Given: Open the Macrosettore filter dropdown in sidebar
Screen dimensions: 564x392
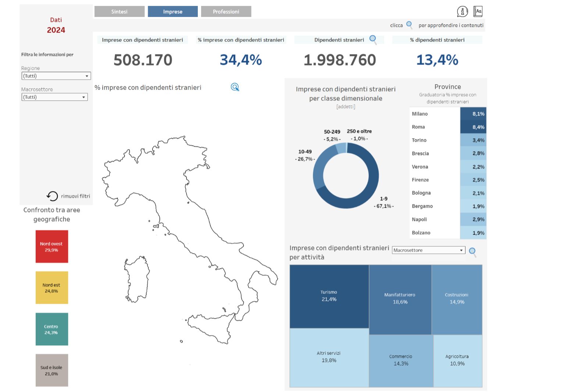Looking at the screenshot, I should click(54, 97).
